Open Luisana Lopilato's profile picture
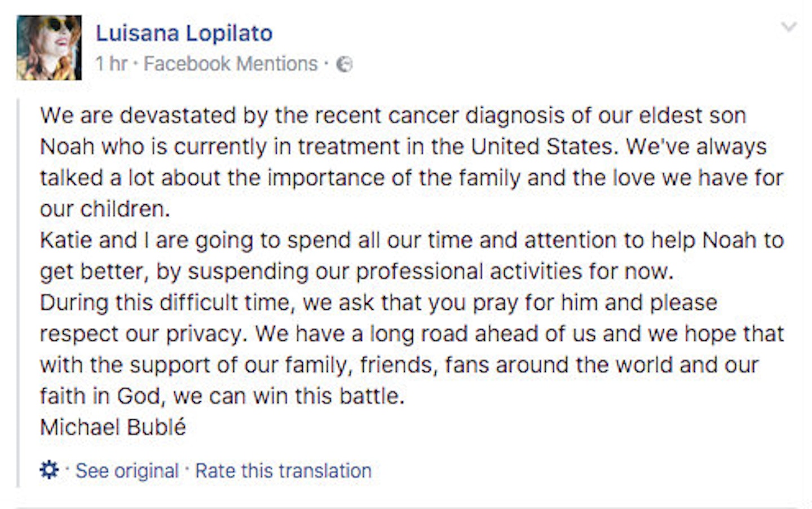The width and height of the screenshot is (812, 509). [x=49, y=47]
